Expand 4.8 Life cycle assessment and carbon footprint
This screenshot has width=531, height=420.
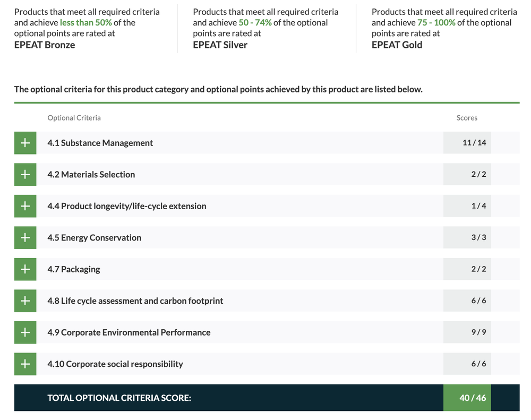pyautogui.click(x=25, y=301)
